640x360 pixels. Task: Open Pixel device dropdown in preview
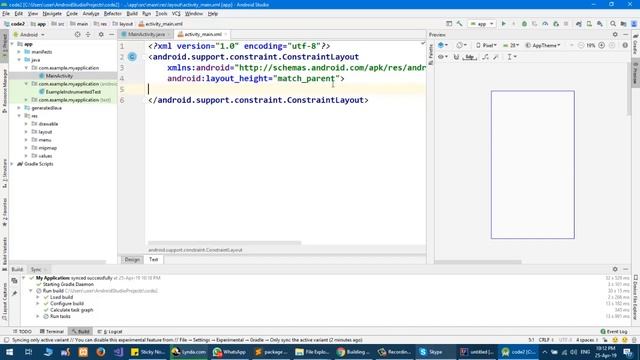coord(486,45)
